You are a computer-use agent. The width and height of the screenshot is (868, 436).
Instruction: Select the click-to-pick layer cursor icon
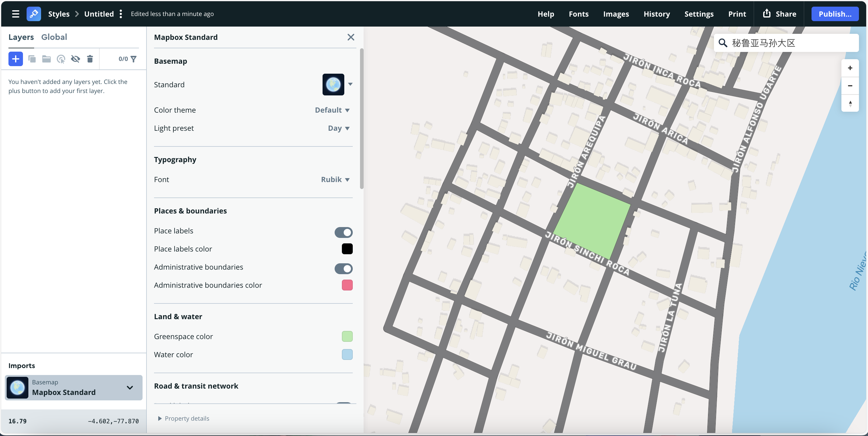[x=61, y=59]
